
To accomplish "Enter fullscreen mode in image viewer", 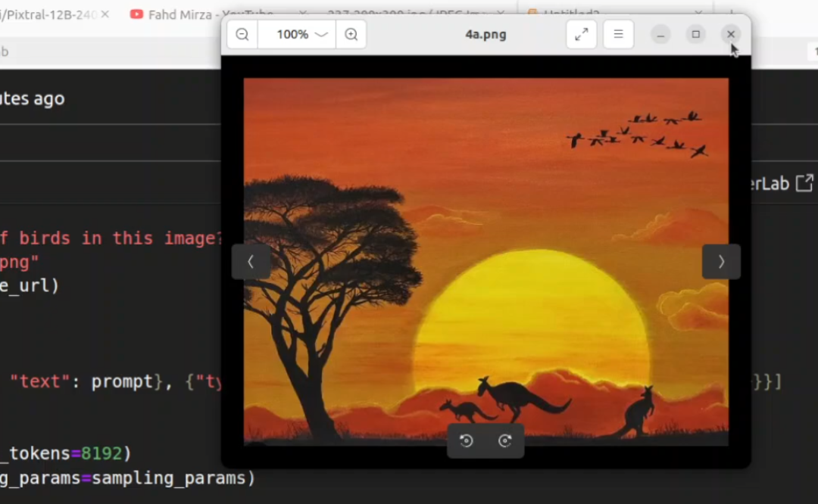I will point(582,35).
